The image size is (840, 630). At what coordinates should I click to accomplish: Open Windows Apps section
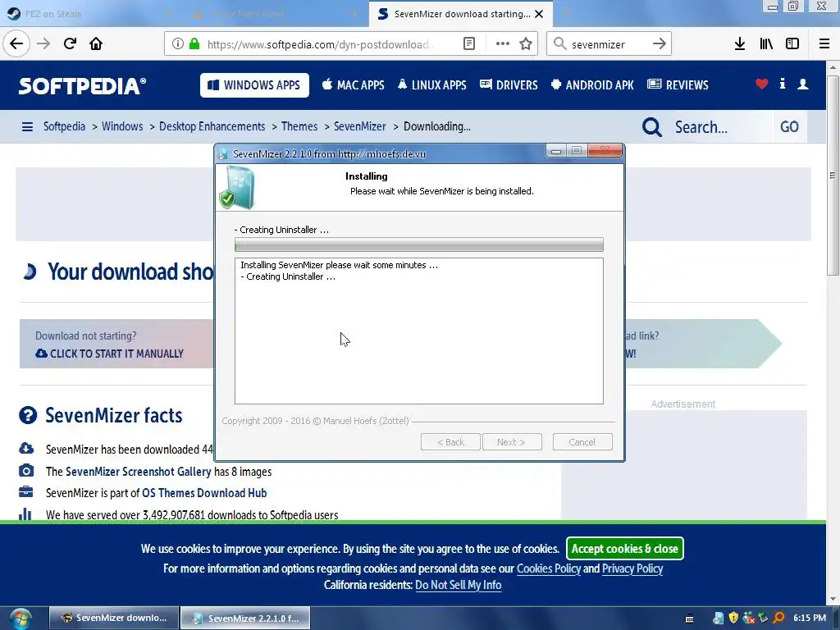tap(254, 85)
